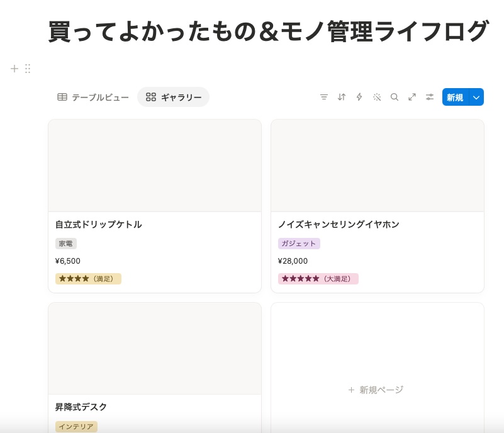Click the six-dot drag handle icon
The image size is (504, 433).
28,69
